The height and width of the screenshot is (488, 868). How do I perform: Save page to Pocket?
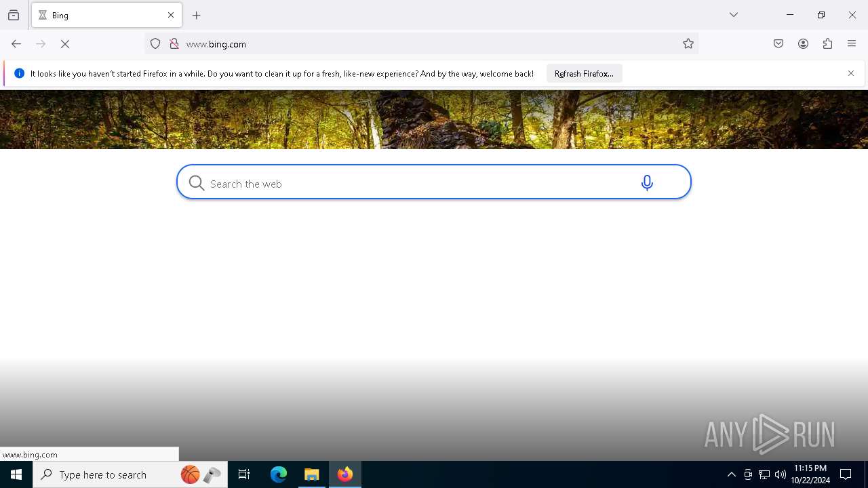pyautogui.click(x=778, y=44)
